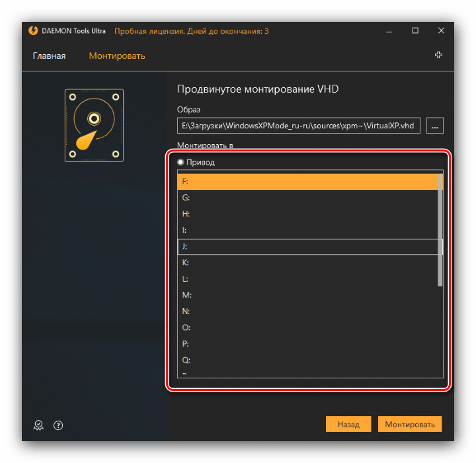
Task: Select drive letter G: in list
Action: [307, 198]
